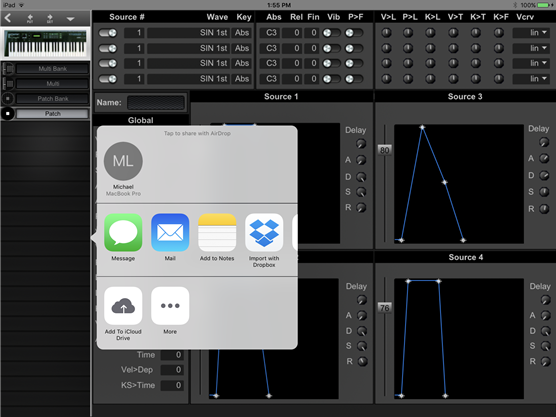Adjust Source 1 Attack (A) knob
This screenshot has height=417, width=556.
click(361, 160)
